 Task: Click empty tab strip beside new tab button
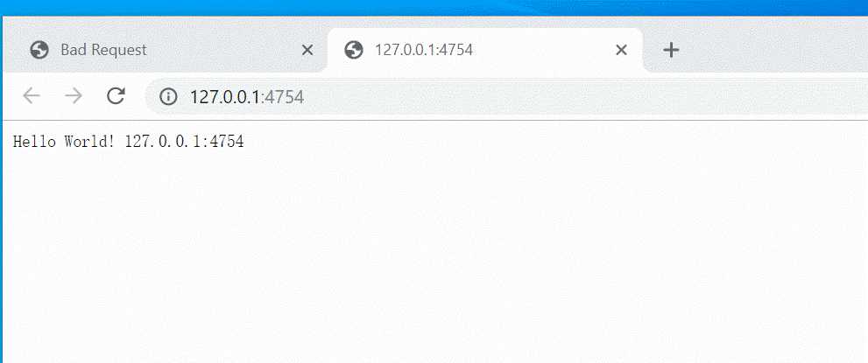point(775,50)
